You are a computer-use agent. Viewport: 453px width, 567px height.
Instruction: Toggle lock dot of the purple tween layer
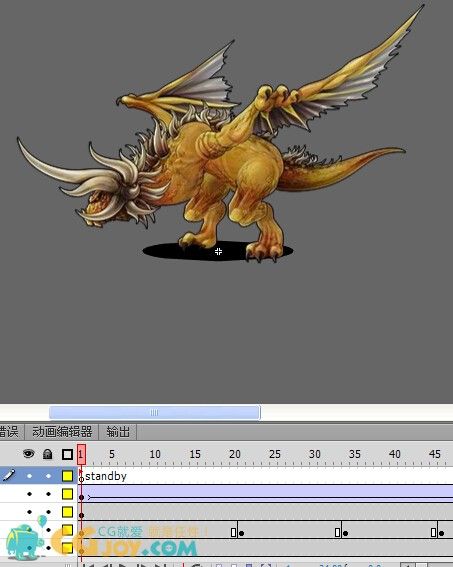click(48, 494)
